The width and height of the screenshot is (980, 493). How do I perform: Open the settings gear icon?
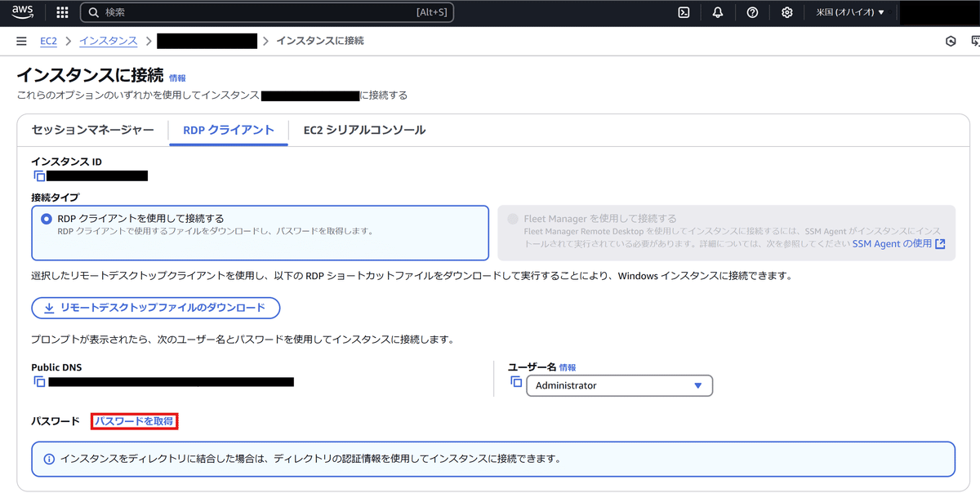tap(786, 12)
